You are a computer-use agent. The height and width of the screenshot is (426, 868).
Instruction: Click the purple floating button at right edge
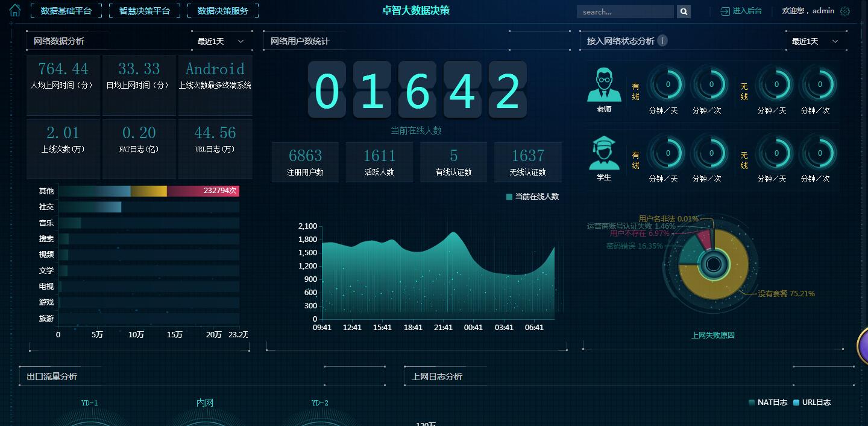(x=863, y=346)
